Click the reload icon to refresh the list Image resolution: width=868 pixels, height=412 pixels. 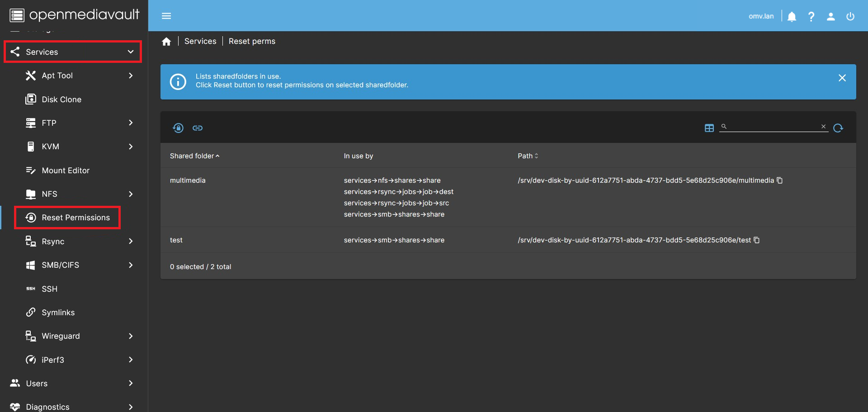coord(839,128)
